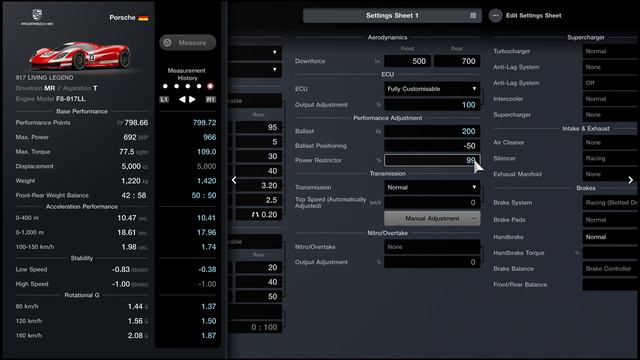Viewport: 640px width, 360px height.
Task: Select the Air Cleaner None field
Action: (x=611, y=142)
